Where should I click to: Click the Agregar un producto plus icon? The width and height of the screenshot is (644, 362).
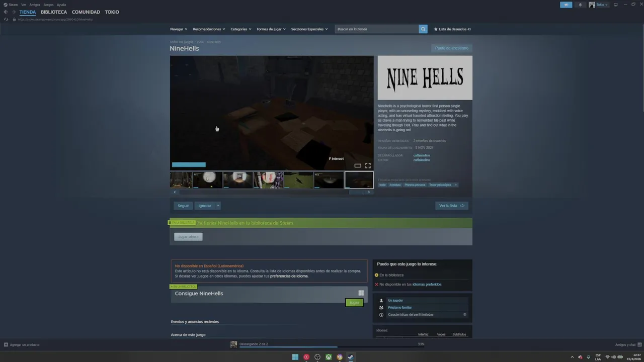point(6,344)
